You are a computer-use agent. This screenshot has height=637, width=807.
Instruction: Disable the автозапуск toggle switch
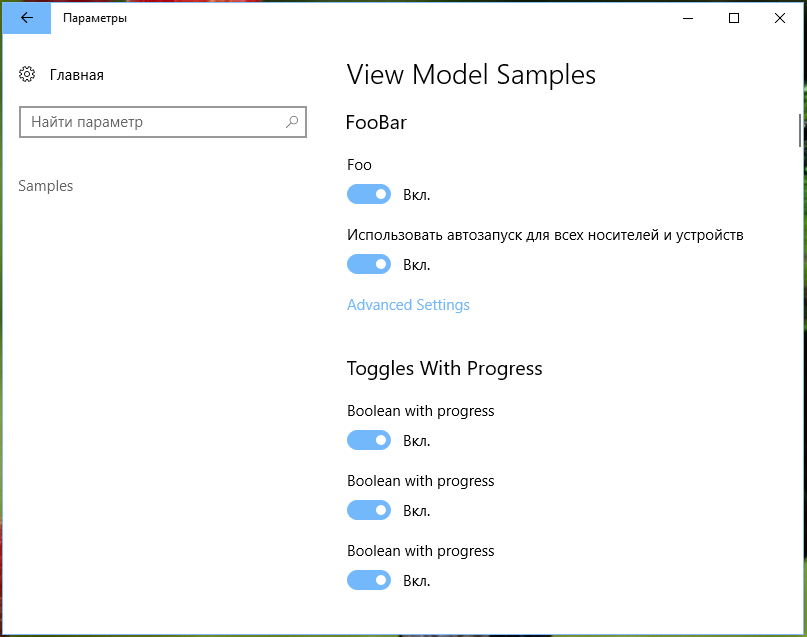point(369,264)
